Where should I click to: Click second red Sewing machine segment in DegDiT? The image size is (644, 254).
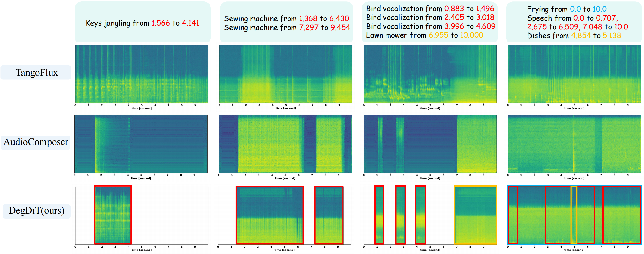329,215
